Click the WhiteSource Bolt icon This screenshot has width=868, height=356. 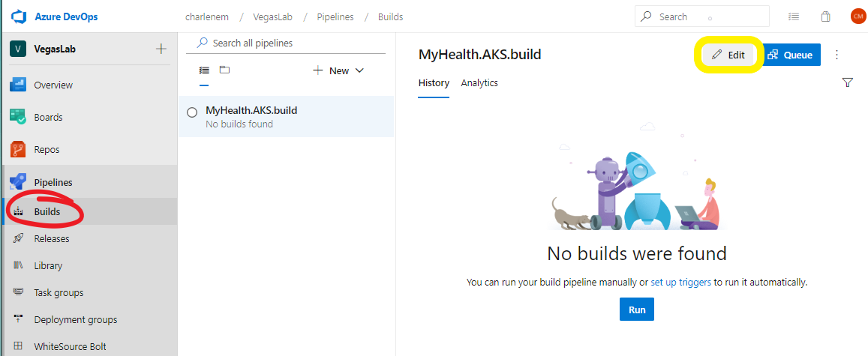point(18,346)
